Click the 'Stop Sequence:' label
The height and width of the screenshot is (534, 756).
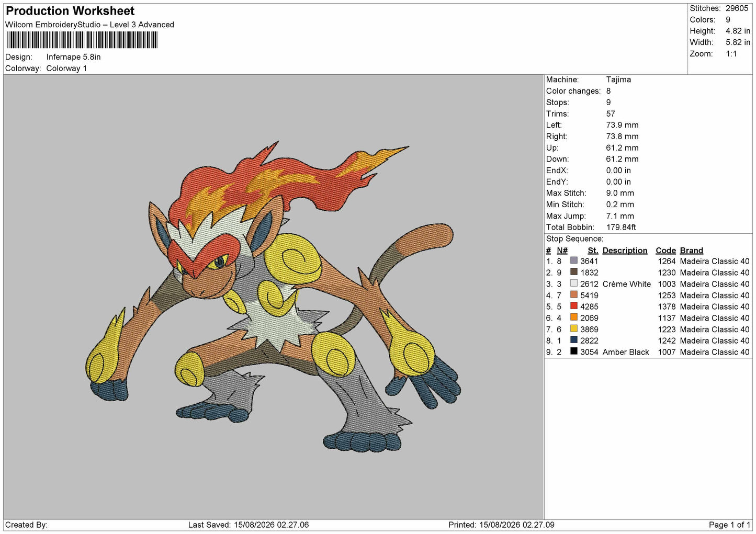tap(574, 238)
